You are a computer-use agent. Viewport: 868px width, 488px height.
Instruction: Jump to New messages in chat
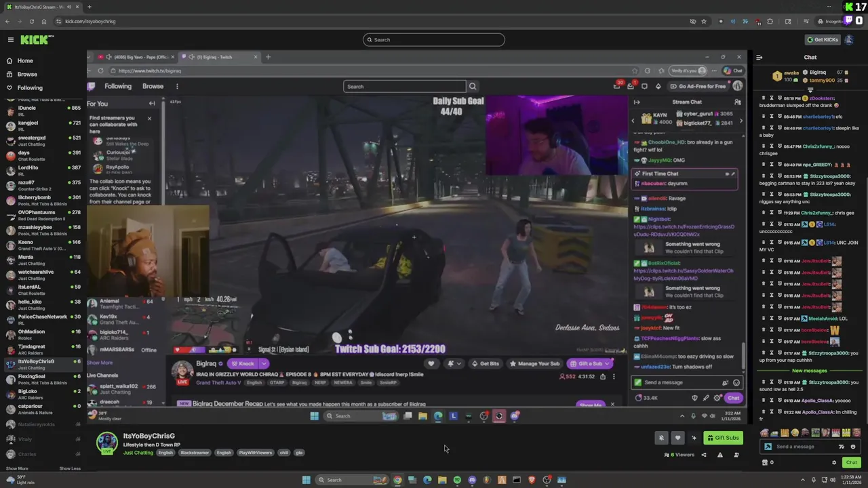click(810, 371)
